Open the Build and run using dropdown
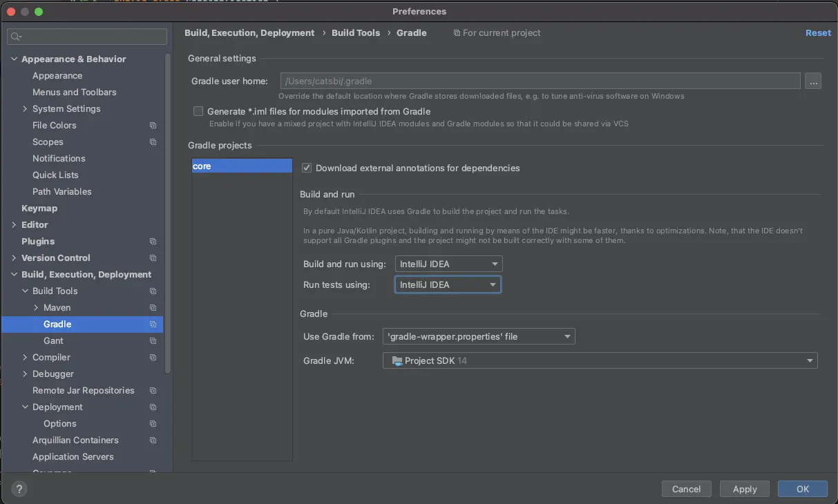The width and height of the screenshot is (838, 504). pos(448,264)
